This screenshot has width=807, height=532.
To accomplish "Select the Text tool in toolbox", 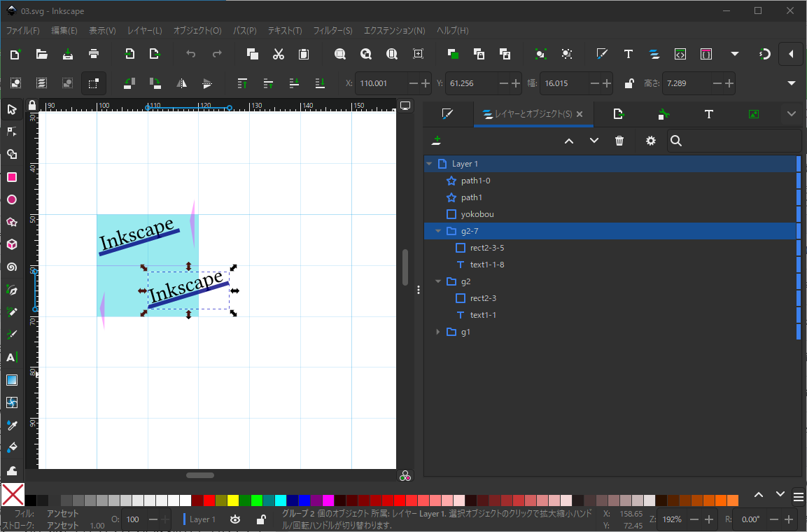I will [12, 357].
